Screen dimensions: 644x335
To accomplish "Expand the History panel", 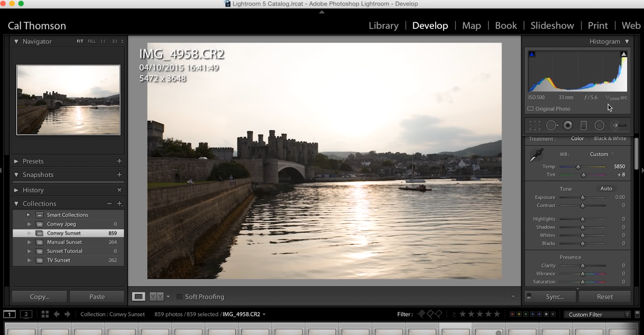I will [x=16, y=190].
